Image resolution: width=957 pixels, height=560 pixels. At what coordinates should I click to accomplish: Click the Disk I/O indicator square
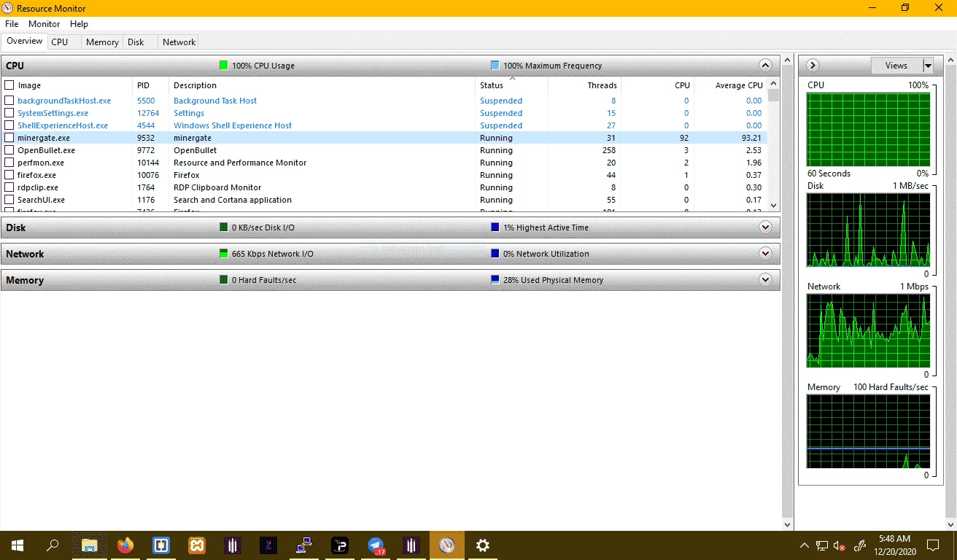pos(224,227)
